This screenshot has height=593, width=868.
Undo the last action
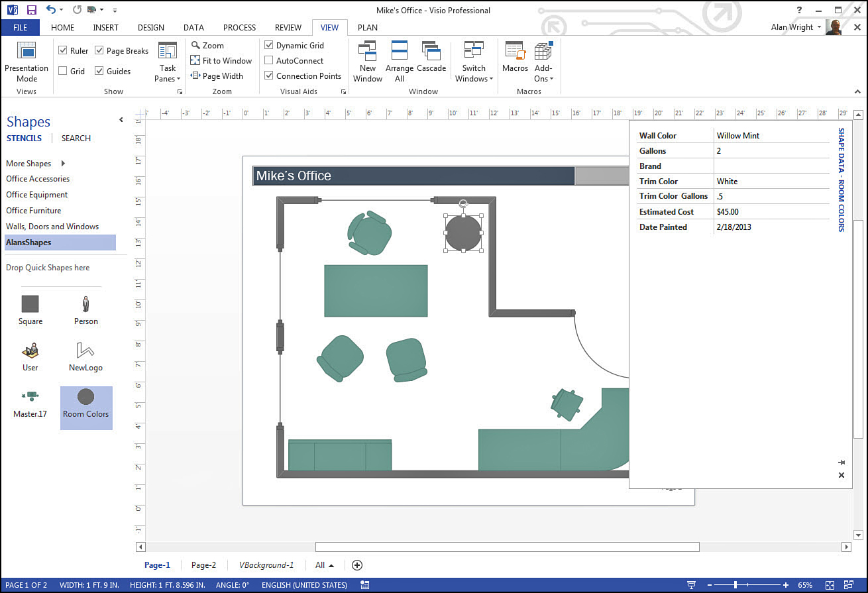52,10
